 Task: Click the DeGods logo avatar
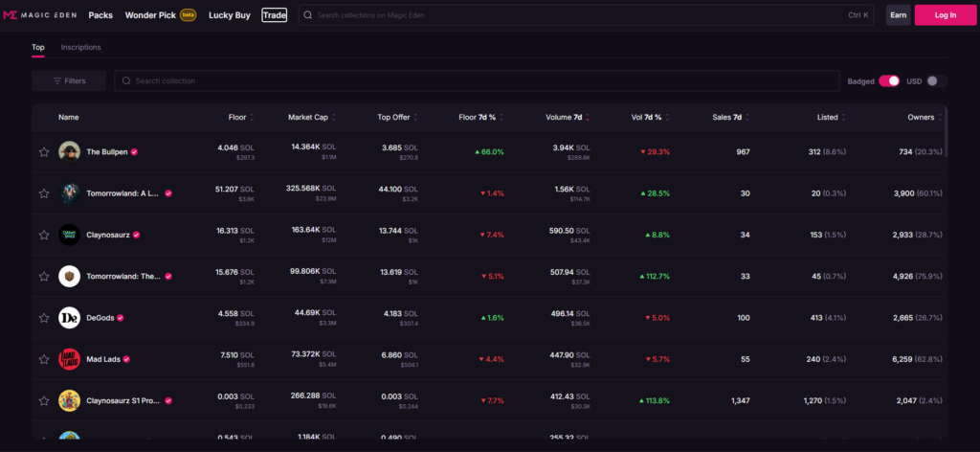click(69, 318)
